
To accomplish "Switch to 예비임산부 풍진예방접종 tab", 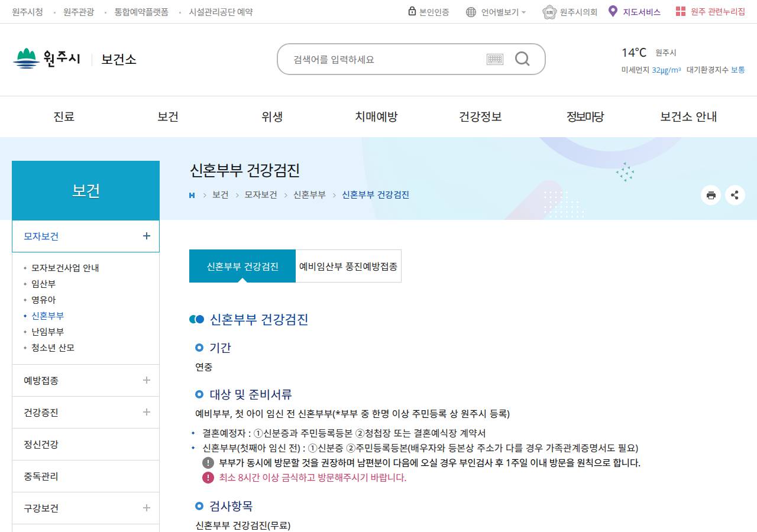I will 348,266.
